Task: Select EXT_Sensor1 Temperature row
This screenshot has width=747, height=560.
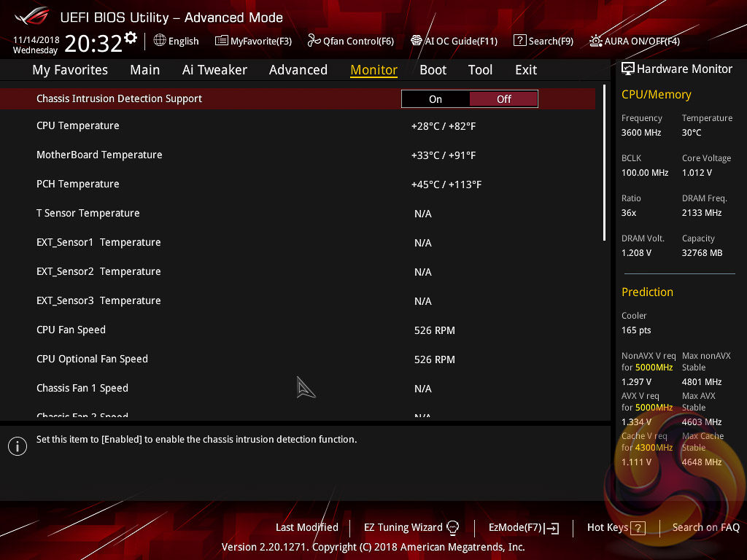Action: click(298, 242)
